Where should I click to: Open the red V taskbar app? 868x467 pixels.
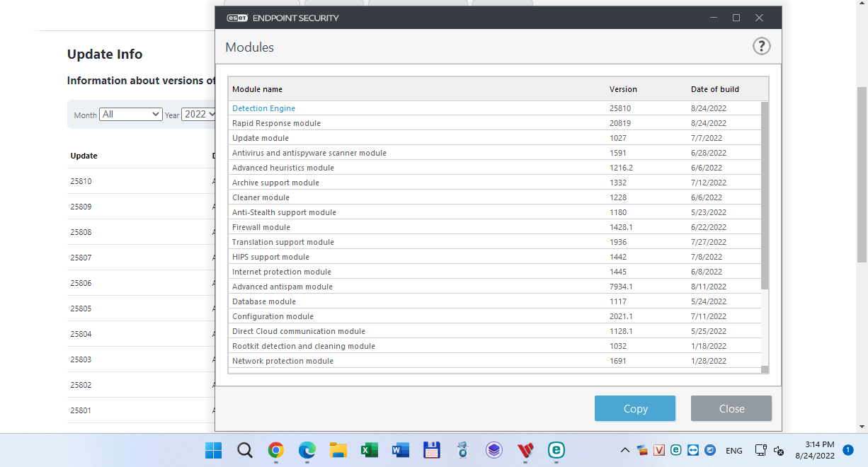click(x=525, y=450)
